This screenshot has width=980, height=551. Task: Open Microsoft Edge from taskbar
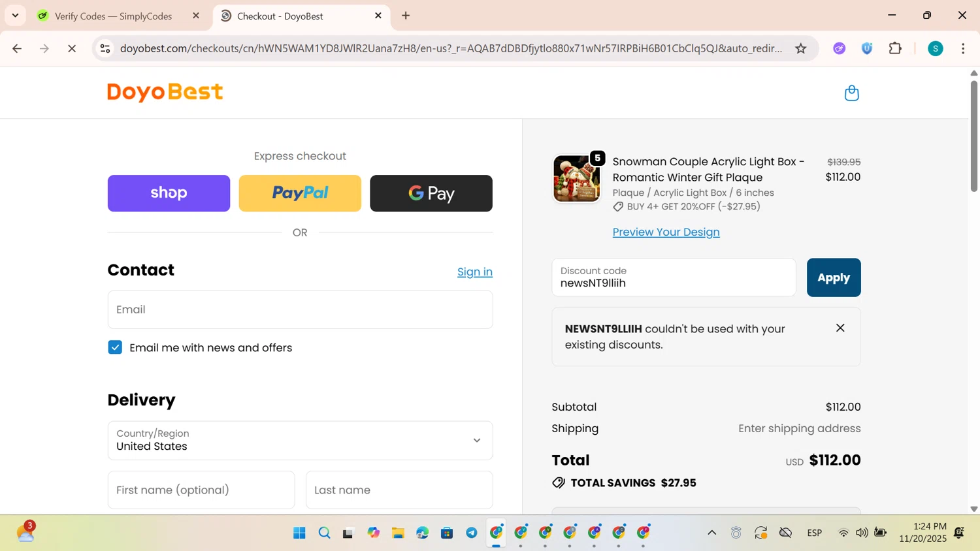[422, 533]
